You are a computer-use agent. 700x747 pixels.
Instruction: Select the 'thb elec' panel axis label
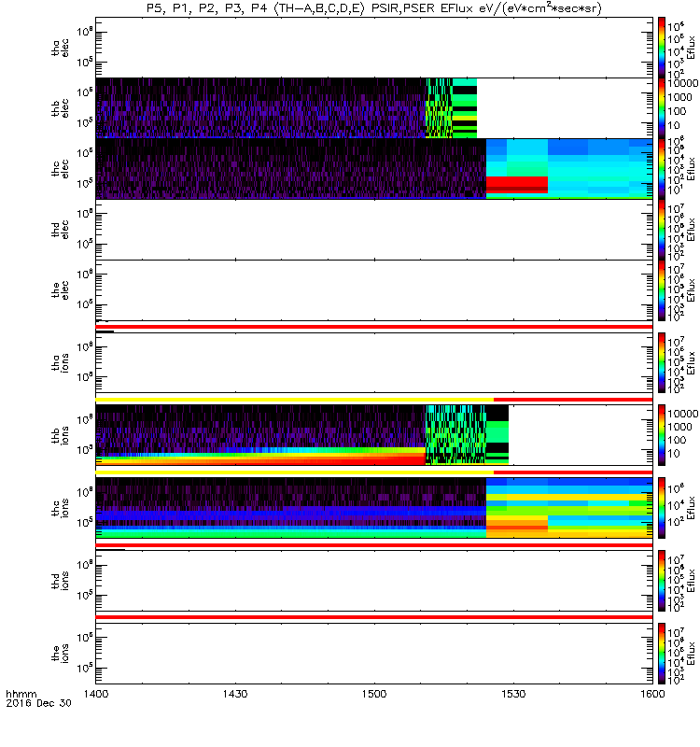pyautogui.click(x=61, y=108)
